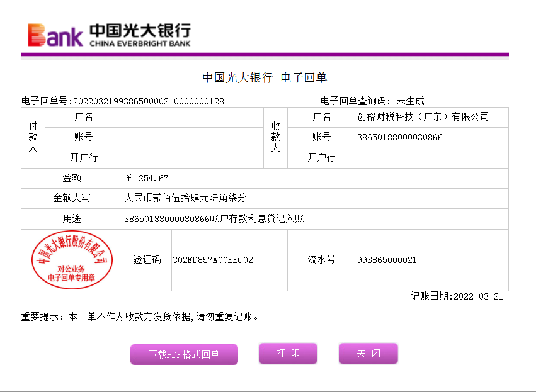The width and height of the screenshot is (536, 392).
Task: Click the 重要提示 notice line
Action: tap(140, 317)
